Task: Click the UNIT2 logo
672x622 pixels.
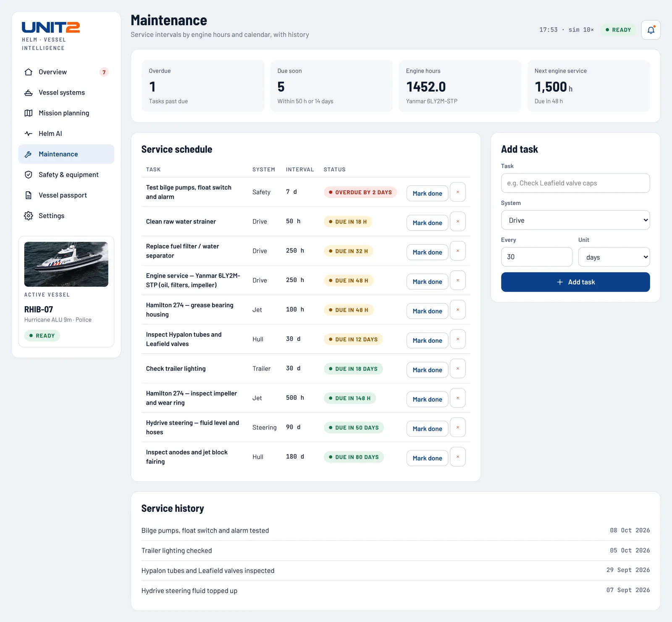Action: [51, 27]
